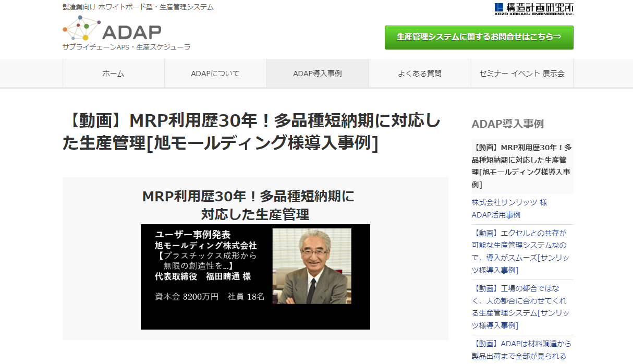633x364 pixels.
Task: Open セミナー イベント 展示会 menu item
Action: tap(522, 74)
